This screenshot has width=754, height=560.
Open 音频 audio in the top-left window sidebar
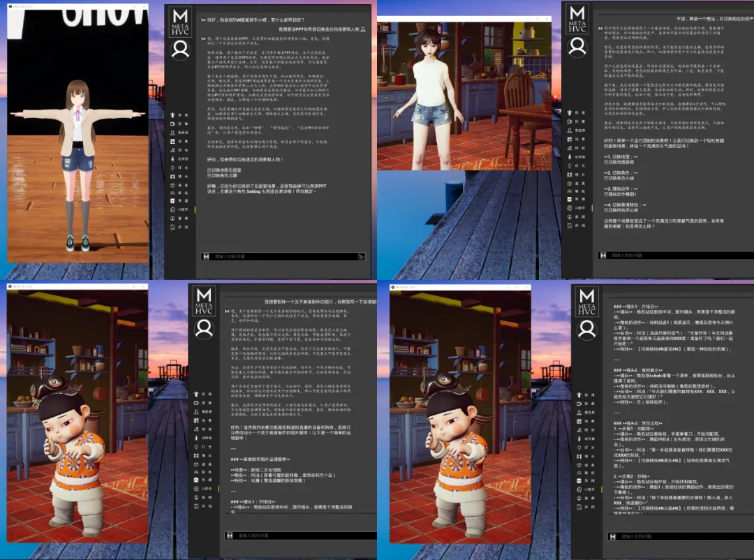173,219
